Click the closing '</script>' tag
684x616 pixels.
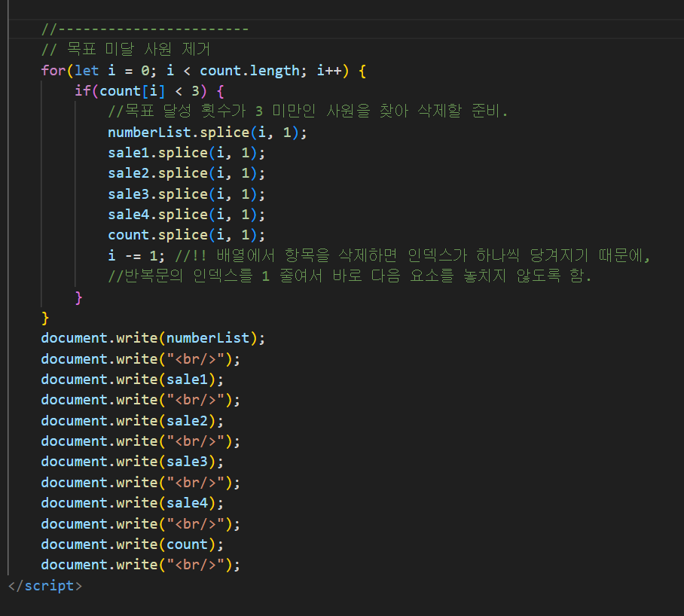(x=45, y=585)
